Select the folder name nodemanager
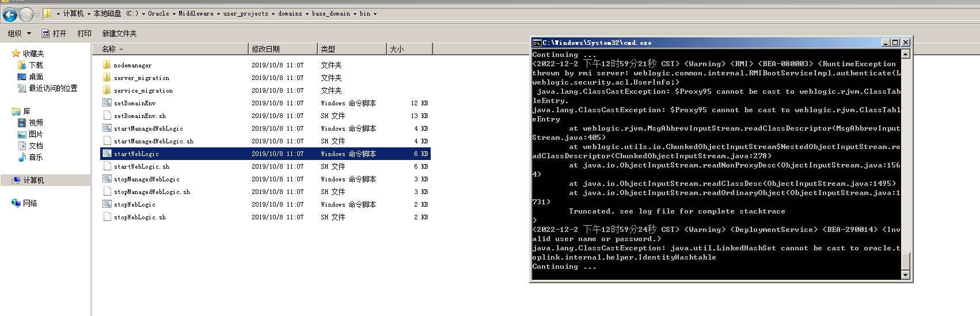 tap(133, 65)
